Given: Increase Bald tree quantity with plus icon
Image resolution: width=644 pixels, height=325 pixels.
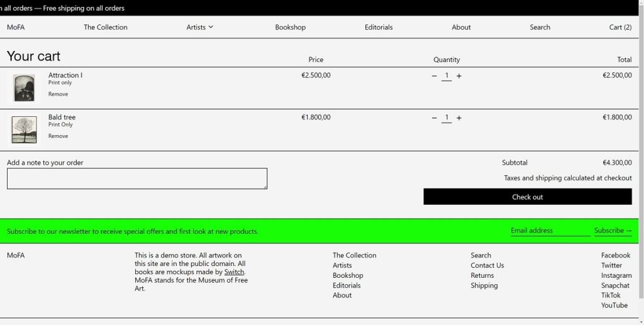Looking at the screenshot, I should 459,118.
